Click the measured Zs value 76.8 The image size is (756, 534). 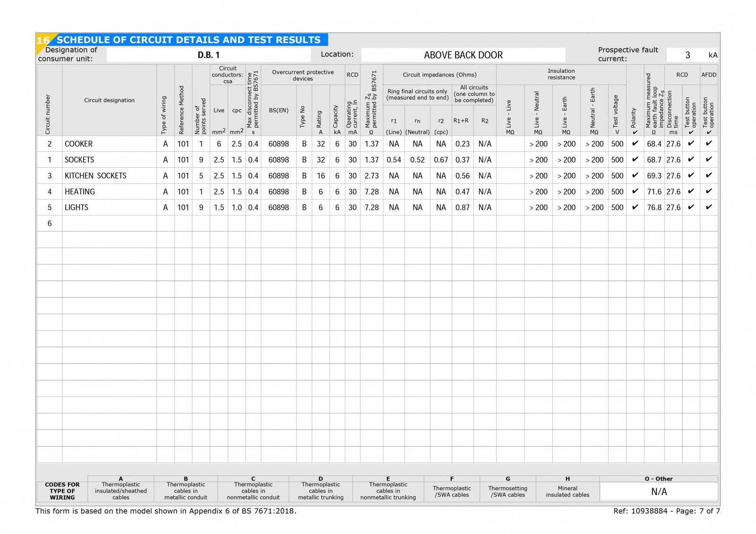[x=654, y=207]
